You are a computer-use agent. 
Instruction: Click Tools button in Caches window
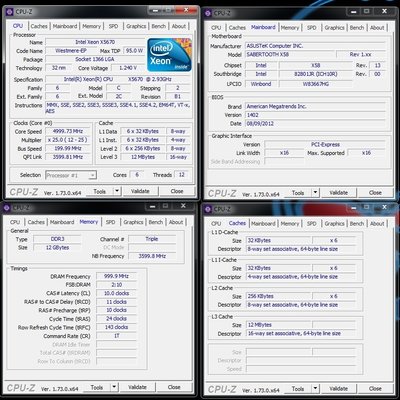[298, 389]
